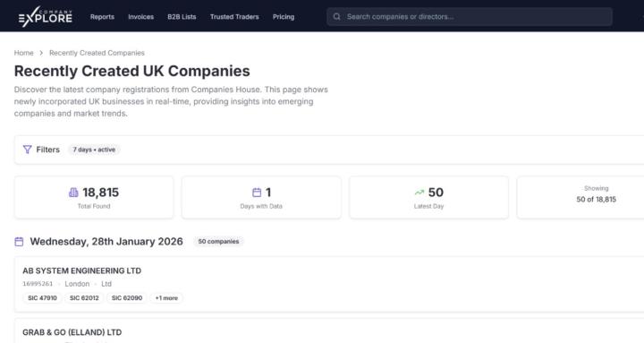Open GRAB & GO (ELLAND) LTD company
This screenshot has height=343, width=644.
[x=72, y=332]
